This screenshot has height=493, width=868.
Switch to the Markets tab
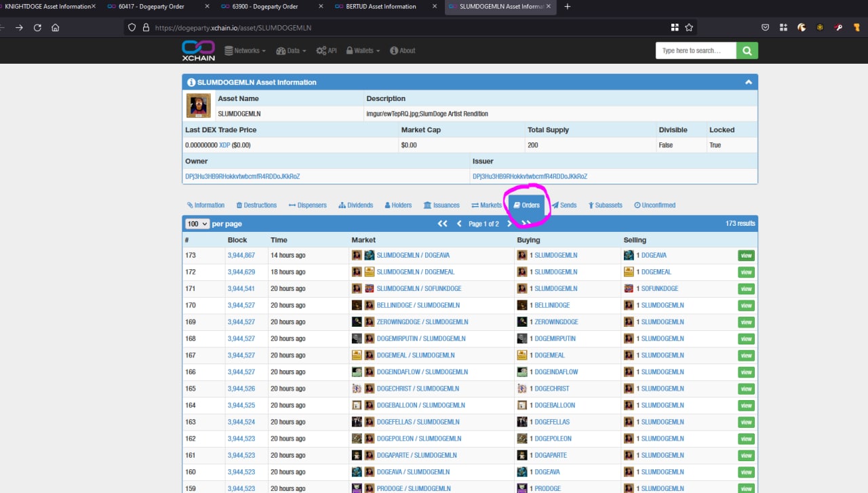click(x=486, y=205)
